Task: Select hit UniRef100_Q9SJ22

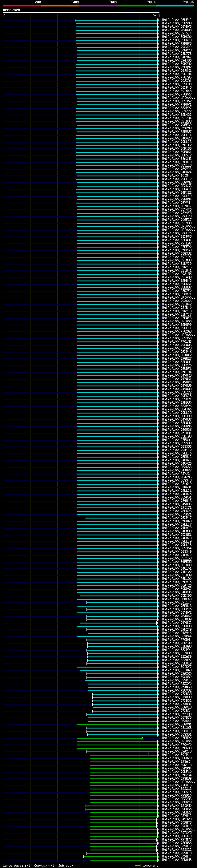Action: pyautogui.click(x=177, y=47)
